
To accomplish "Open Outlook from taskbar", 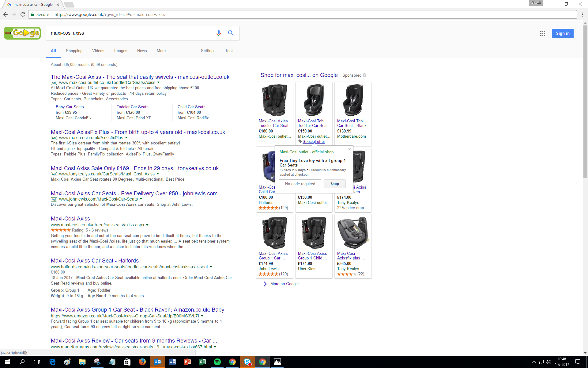I will [x=157, y=362].
